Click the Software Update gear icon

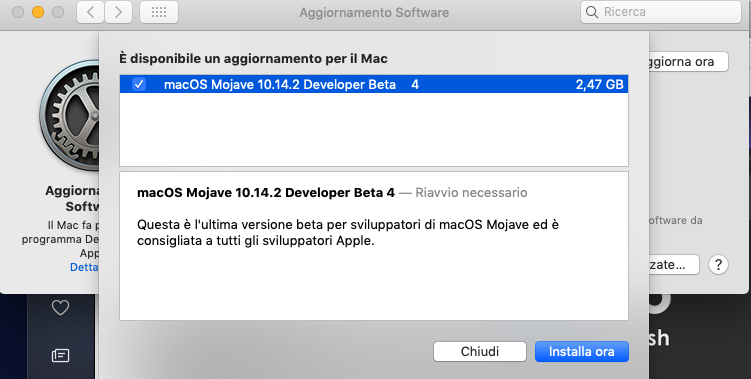pos(70,115)
